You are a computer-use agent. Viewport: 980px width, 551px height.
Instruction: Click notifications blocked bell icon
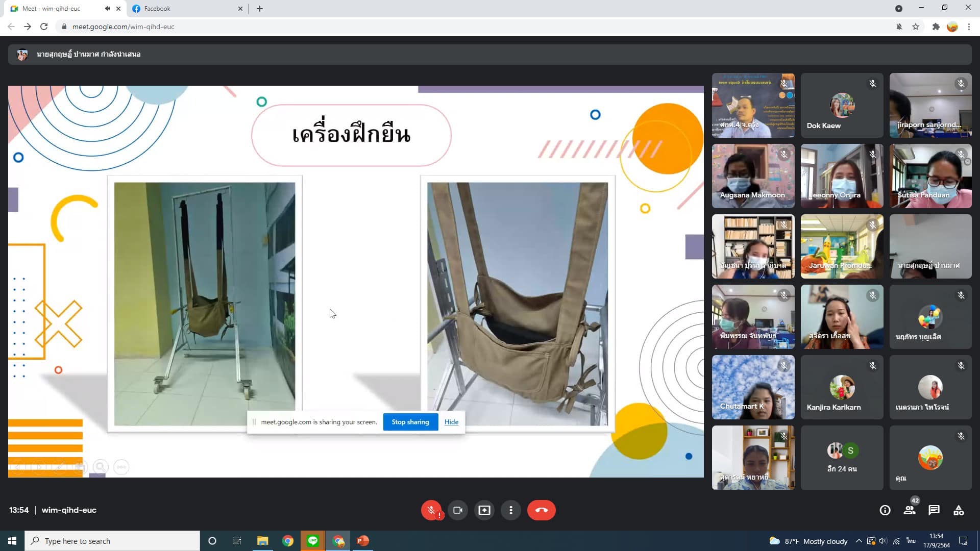(x=899, y=27)
